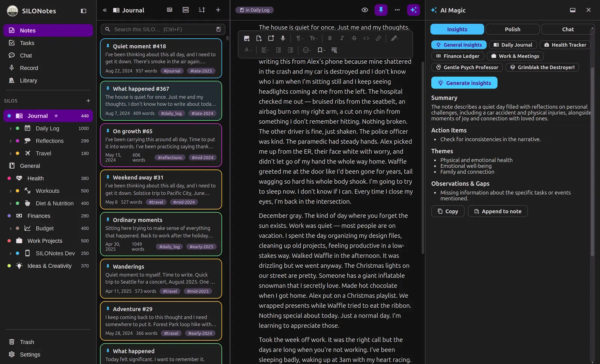Select the Work Projects silo
Screen dimensions: 600x364
click(48, 241)
